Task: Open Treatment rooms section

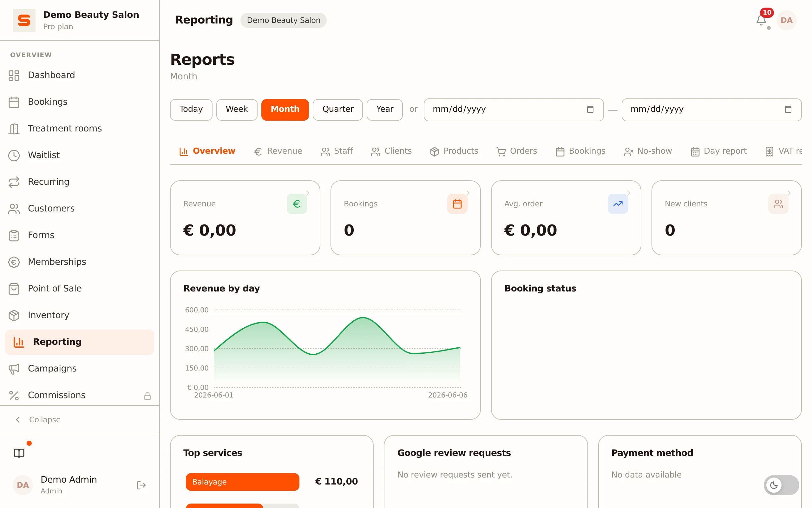Action: coord(80,128)
